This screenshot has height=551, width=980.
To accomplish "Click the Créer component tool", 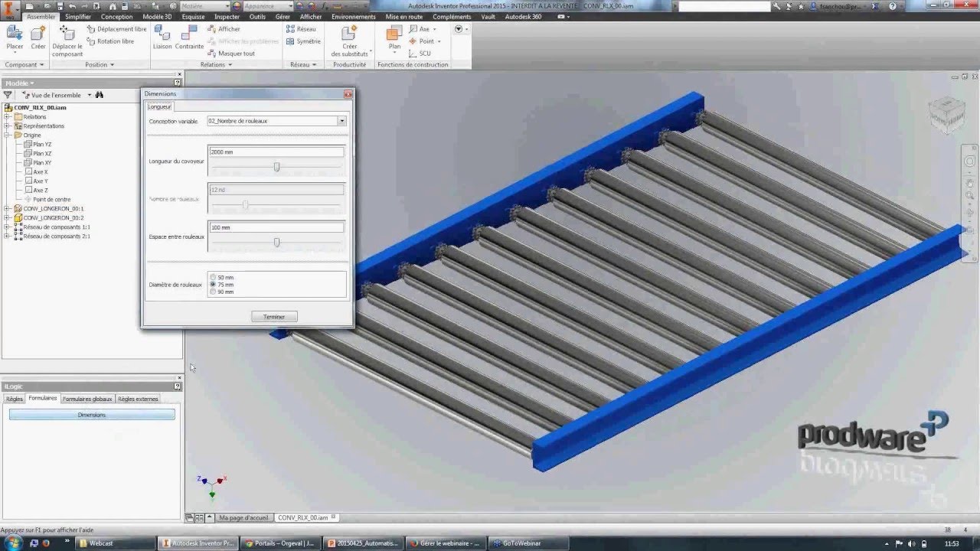I will tap(38, 37).
